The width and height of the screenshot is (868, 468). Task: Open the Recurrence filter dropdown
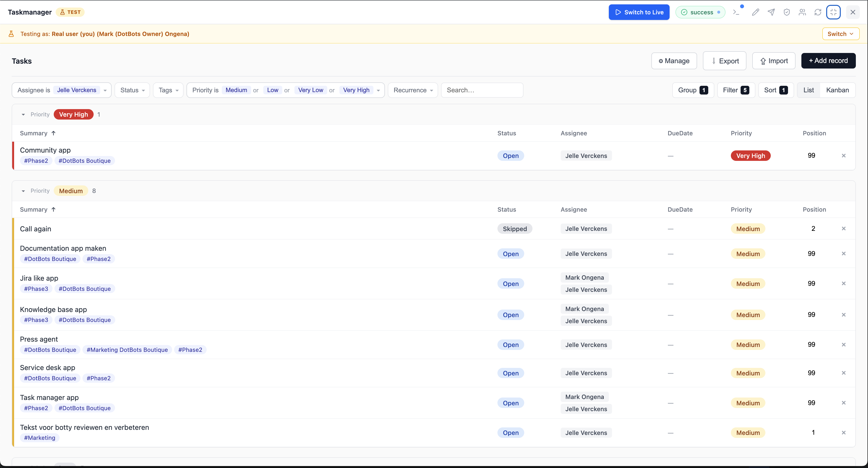(413, 90)
